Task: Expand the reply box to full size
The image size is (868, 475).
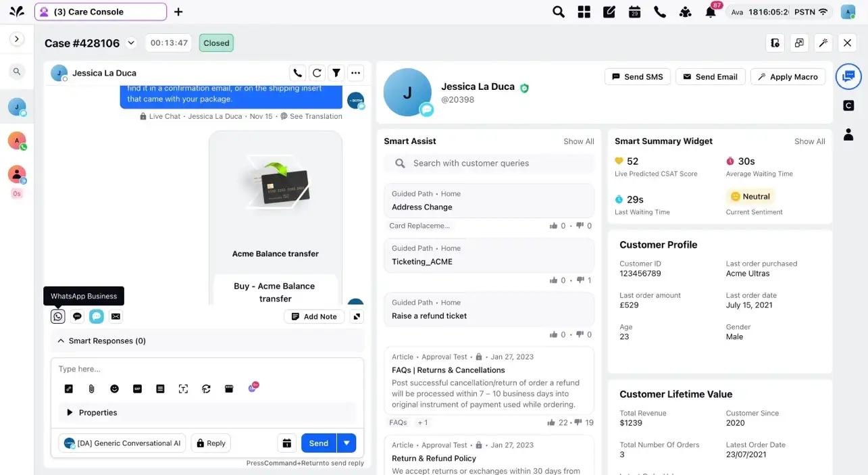Action: point(357,316)
